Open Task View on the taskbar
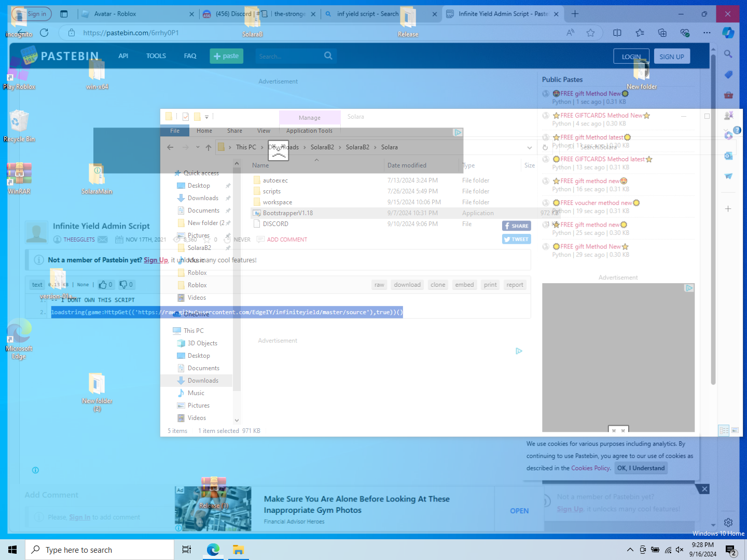Screen dimensions: 747x560 pos(187,550)
